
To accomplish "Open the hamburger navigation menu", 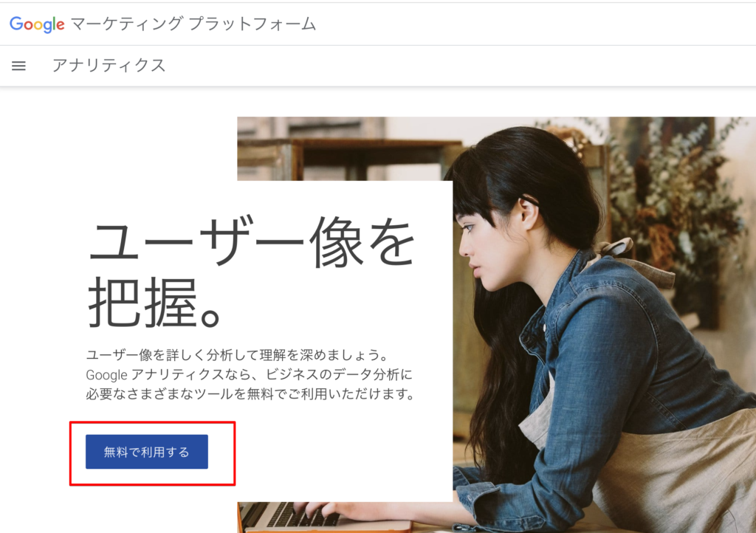I will tap(18, 66).
